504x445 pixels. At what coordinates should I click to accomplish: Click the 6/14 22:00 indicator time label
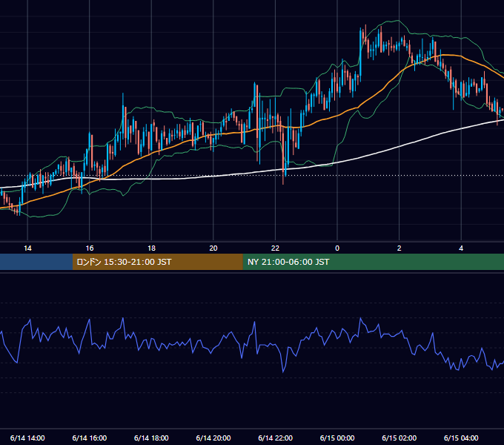(276, 438)
